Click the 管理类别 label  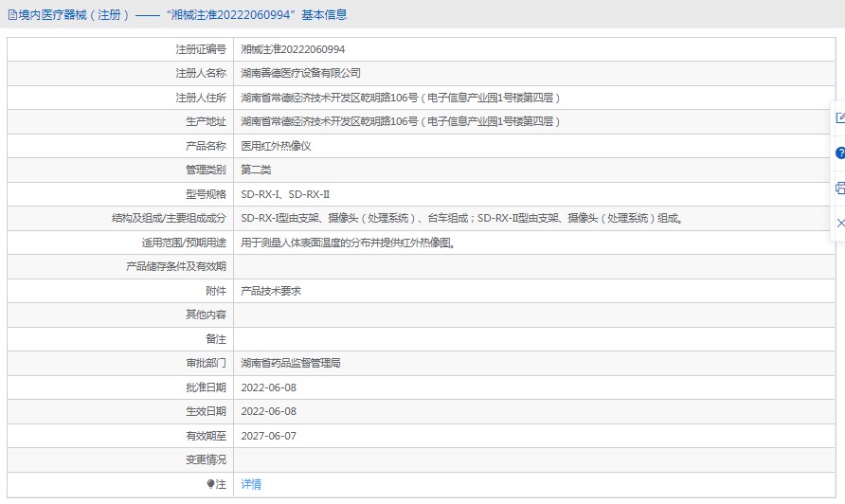(206, 170)
